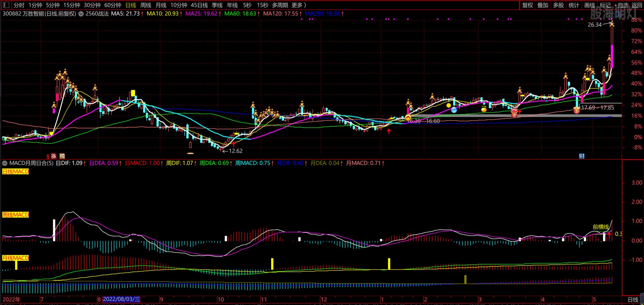Click the 17.69 - 17.85 price range label
Screen dimensions: 644x305
tap(598, 108)
